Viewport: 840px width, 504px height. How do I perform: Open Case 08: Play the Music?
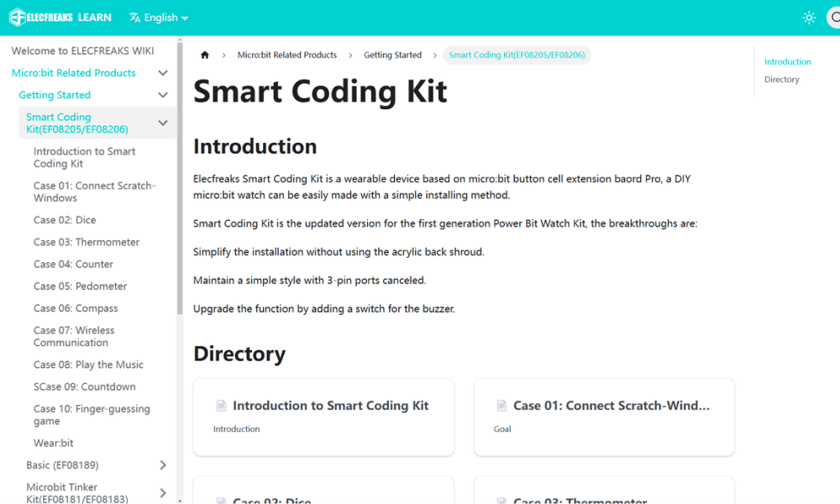[88, 365]
